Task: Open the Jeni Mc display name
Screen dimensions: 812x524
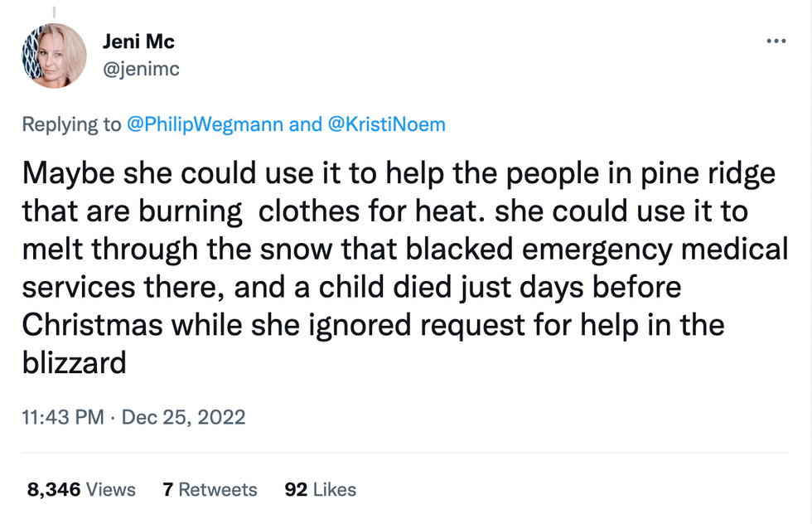Action: coord(138,41)
